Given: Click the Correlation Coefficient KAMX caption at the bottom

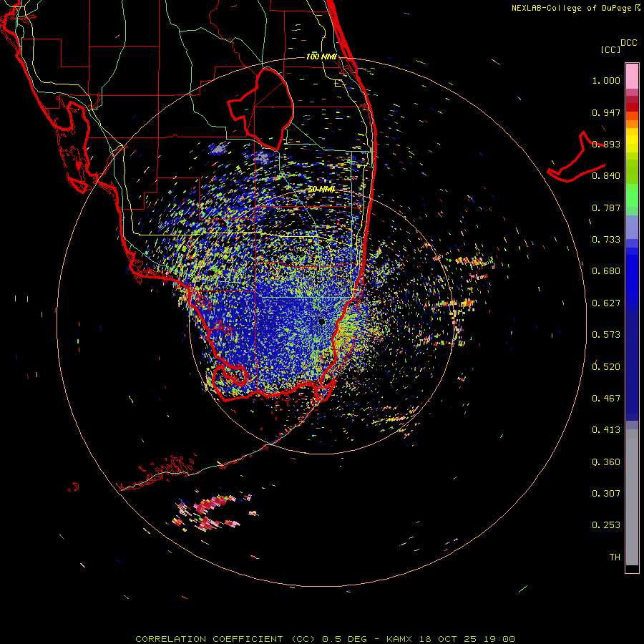Looking at the screenshot, I should (325, 639).
